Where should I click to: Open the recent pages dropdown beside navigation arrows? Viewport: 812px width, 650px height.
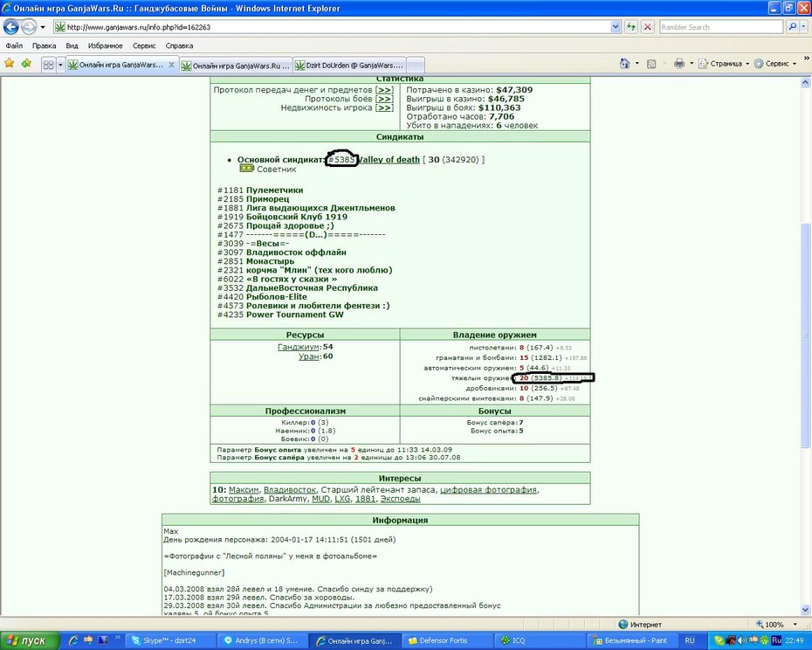[43, 27]
